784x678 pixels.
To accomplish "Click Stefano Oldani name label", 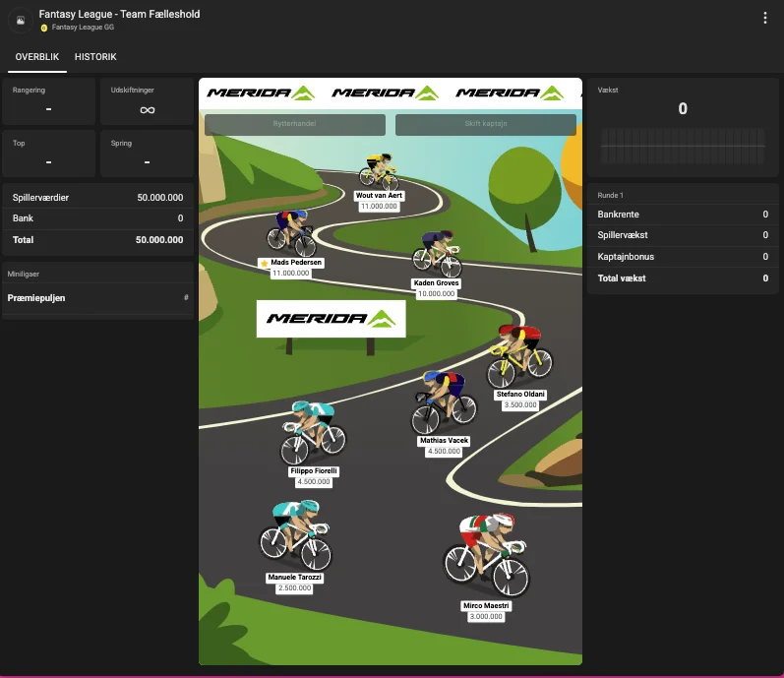I will click(520, 395).
